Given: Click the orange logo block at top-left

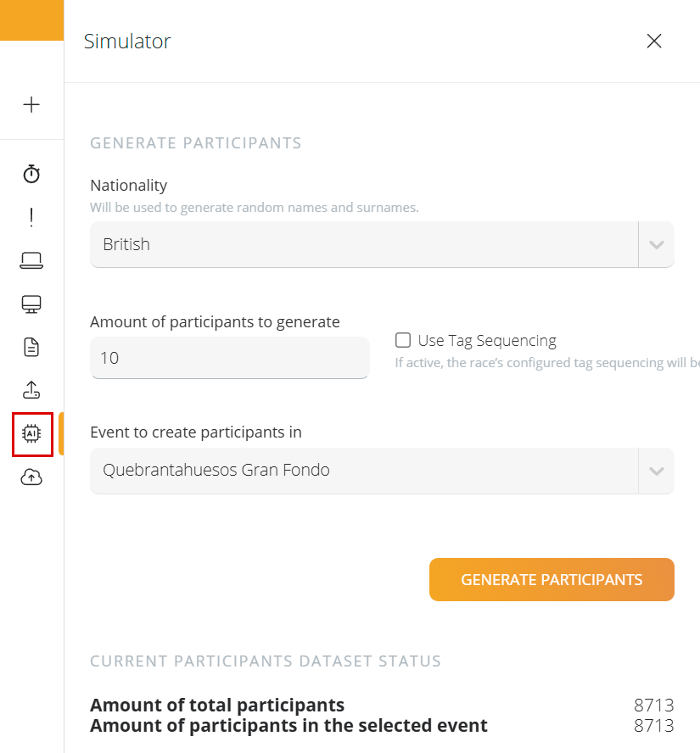Looking at the screenshot, I should (31, 20).
